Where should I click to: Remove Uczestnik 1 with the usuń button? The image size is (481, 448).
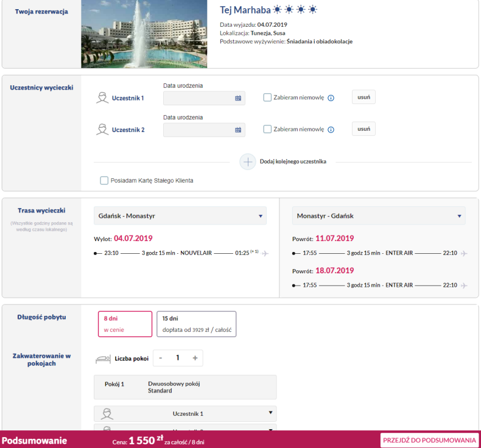pos(363,97)
